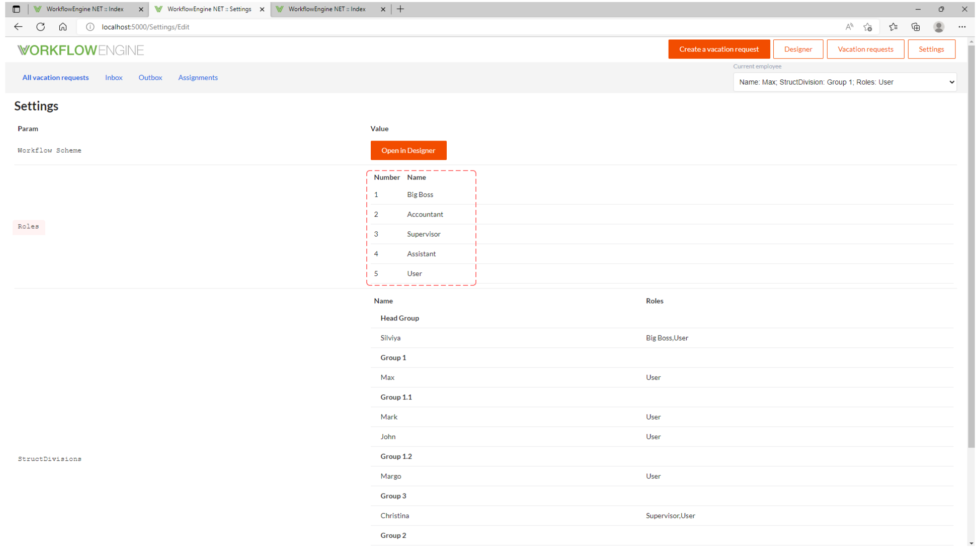
Task: Click the vertical page scrollbar
Action: pyautogui.click(x=971, y=247)
